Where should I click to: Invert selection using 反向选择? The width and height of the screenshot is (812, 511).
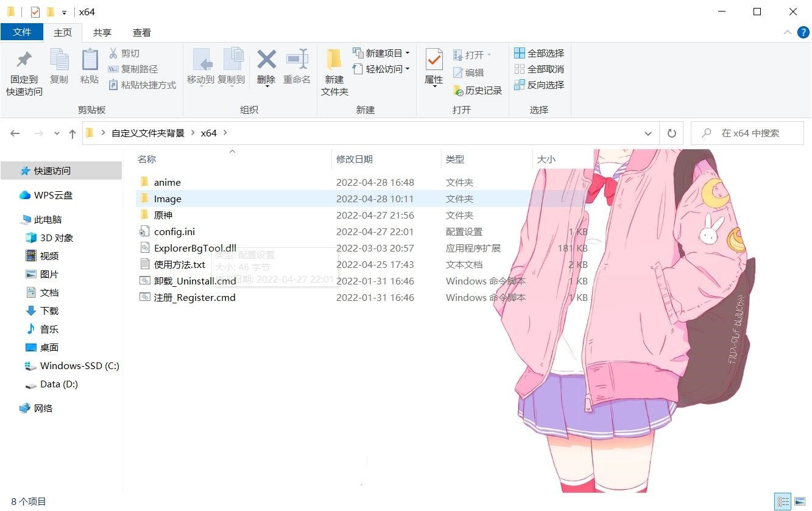pos(539,85)
